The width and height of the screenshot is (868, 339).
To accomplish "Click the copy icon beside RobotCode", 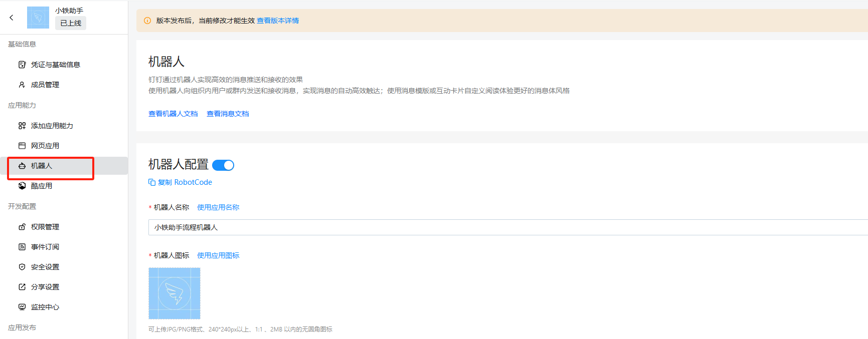I will [x=152, y=182].
